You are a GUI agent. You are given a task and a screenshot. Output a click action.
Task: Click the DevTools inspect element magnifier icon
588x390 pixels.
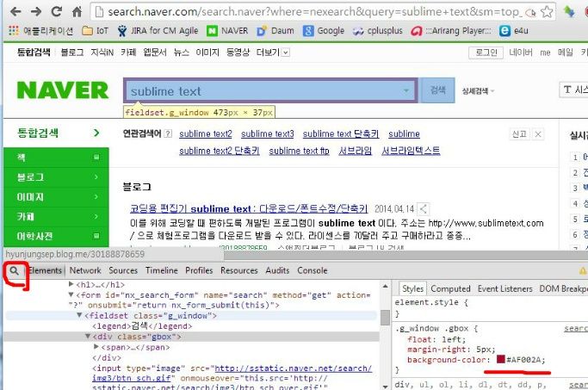(15, 270)
